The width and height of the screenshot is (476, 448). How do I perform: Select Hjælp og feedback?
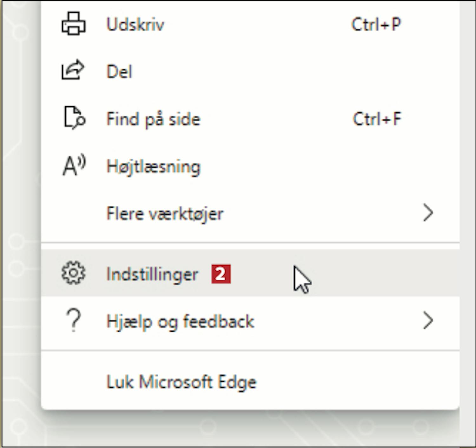pyautogui.click(x=250, y=321)
